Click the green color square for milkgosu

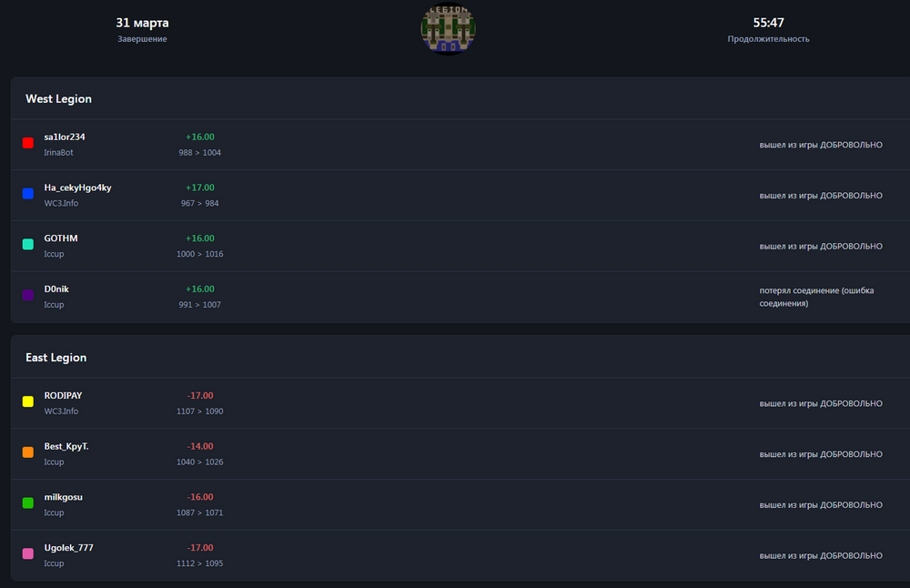point(28,502)
